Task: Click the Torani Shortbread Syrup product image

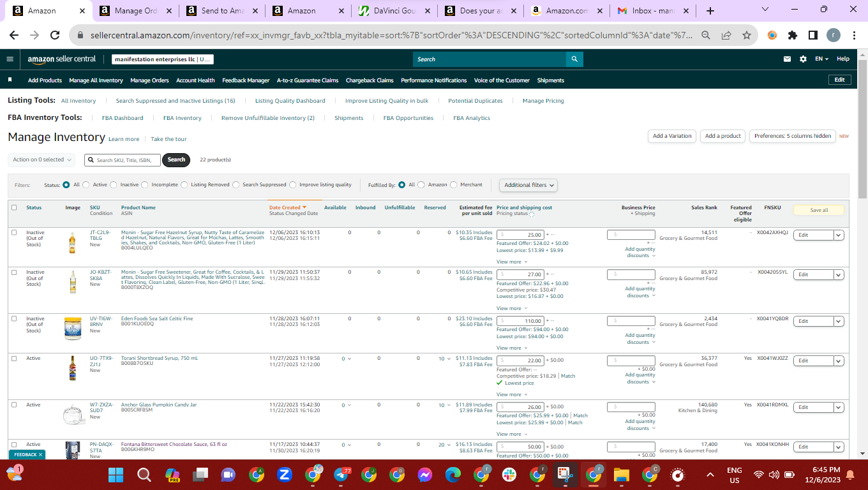Action: pos(73,368)
